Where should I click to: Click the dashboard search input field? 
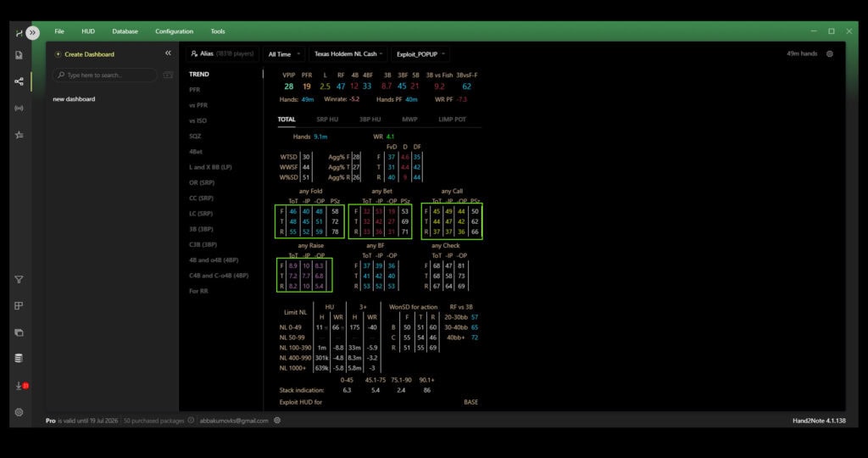[106, 75]
